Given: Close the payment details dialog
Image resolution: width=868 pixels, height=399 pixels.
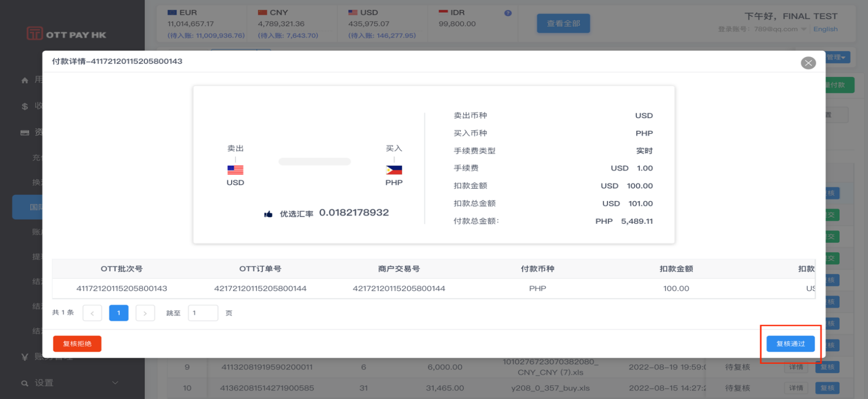Looking at the screenshot, I should click(x=808, y=63).
